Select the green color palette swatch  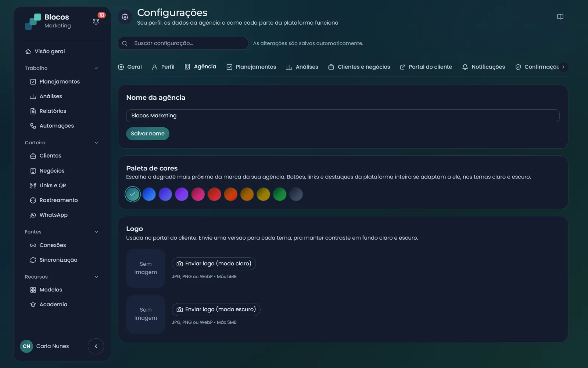(x=280, y=194)
